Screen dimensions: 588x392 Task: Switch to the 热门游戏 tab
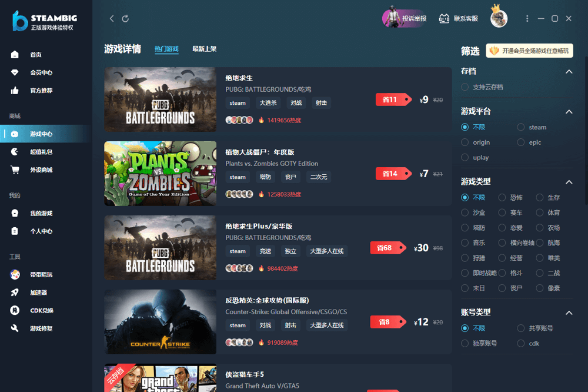pyautogui.click(x=166, y=49)
